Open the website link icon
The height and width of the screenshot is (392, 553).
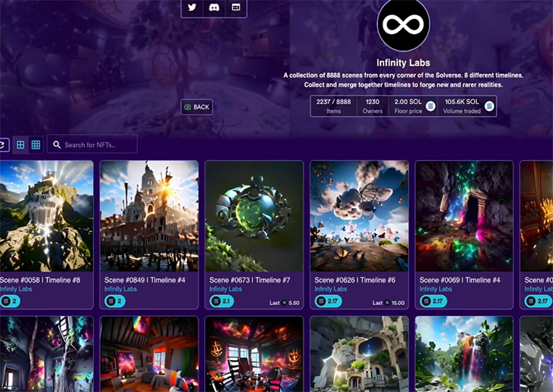[236, 7]
